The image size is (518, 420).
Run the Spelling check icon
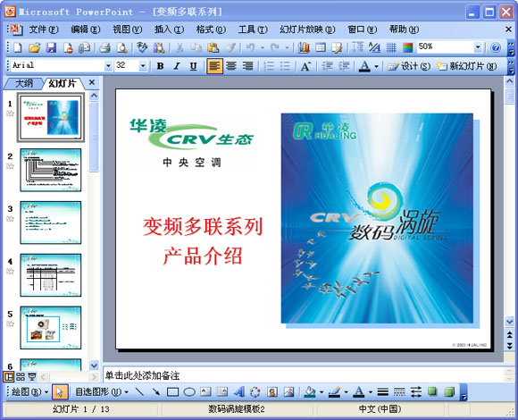(142, 47)
